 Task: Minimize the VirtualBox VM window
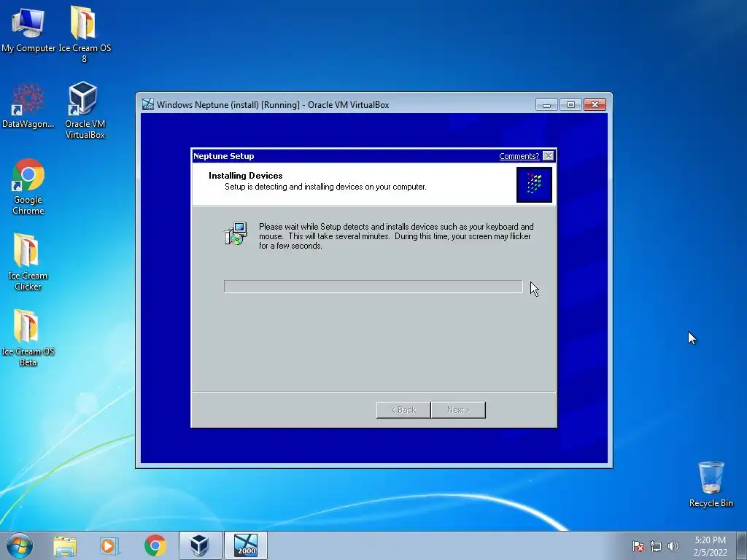546,105
